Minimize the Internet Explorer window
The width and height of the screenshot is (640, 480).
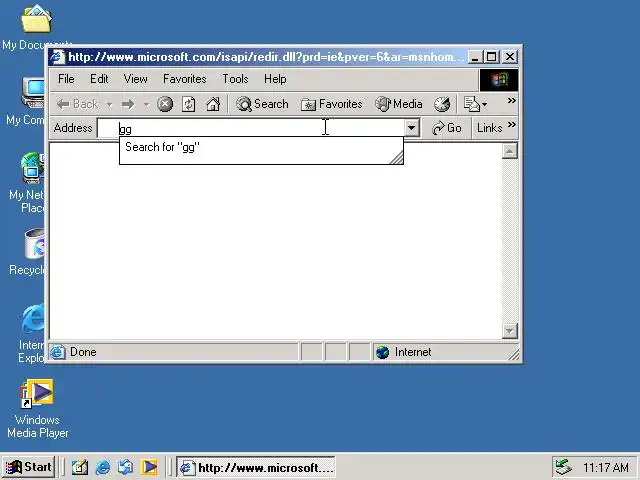pyautogui.click(x=475, y=57)
